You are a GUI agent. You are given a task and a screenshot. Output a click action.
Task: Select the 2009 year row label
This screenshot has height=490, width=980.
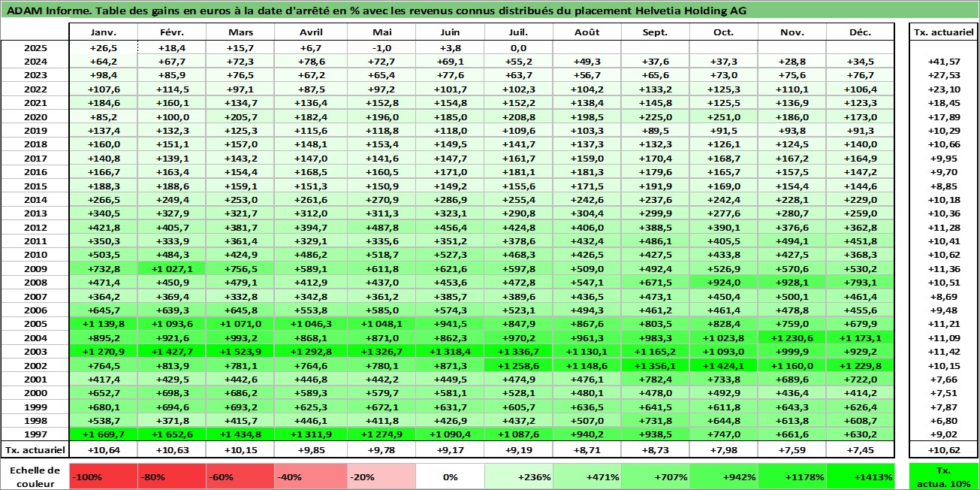tap(35, 268)
